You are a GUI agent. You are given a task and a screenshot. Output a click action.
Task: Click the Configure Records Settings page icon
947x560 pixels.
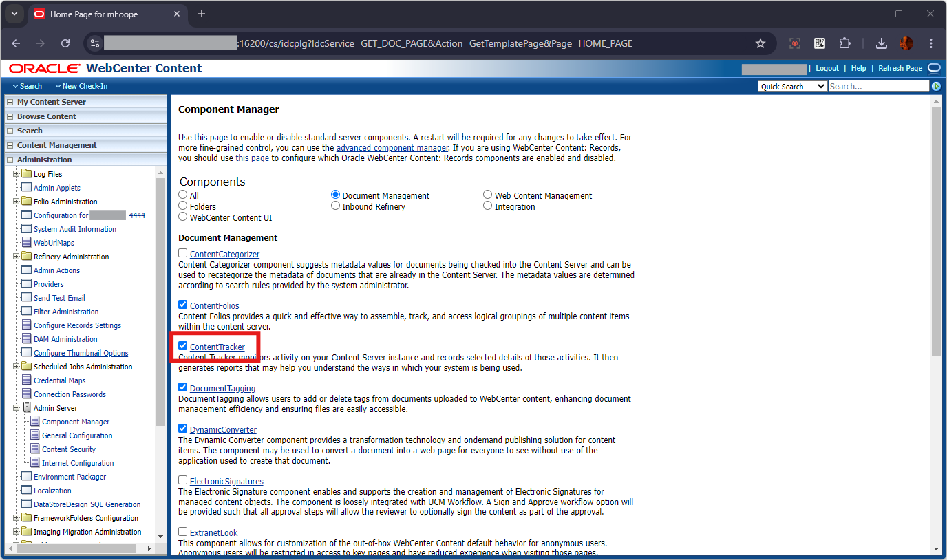point(27,325)
